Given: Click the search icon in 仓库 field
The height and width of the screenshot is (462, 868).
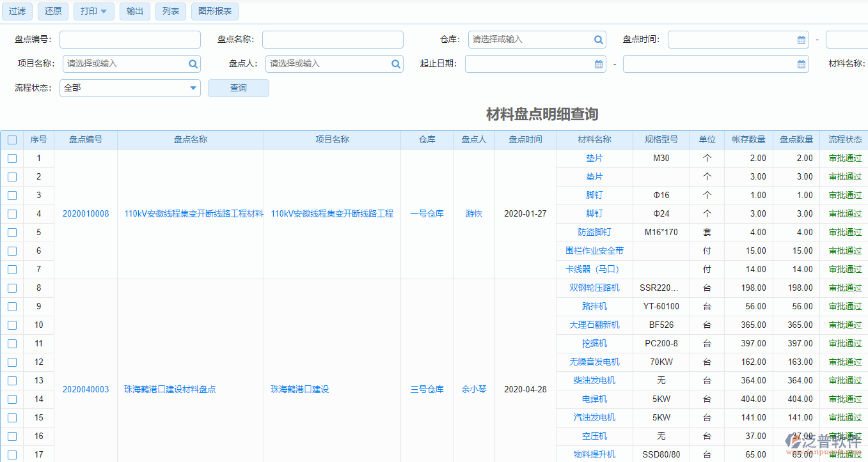Looking at the screenshot, I should pos(599,40).
